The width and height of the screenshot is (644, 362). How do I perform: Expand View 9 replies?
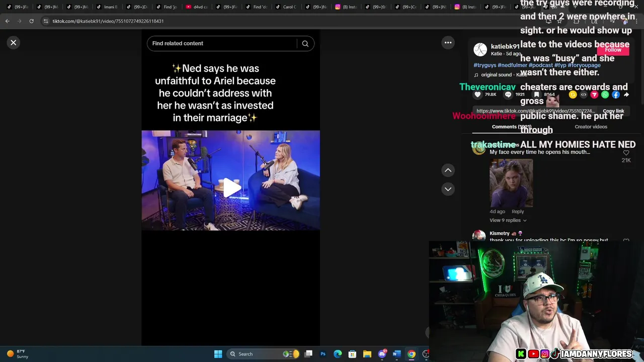[x=508, y=220]
